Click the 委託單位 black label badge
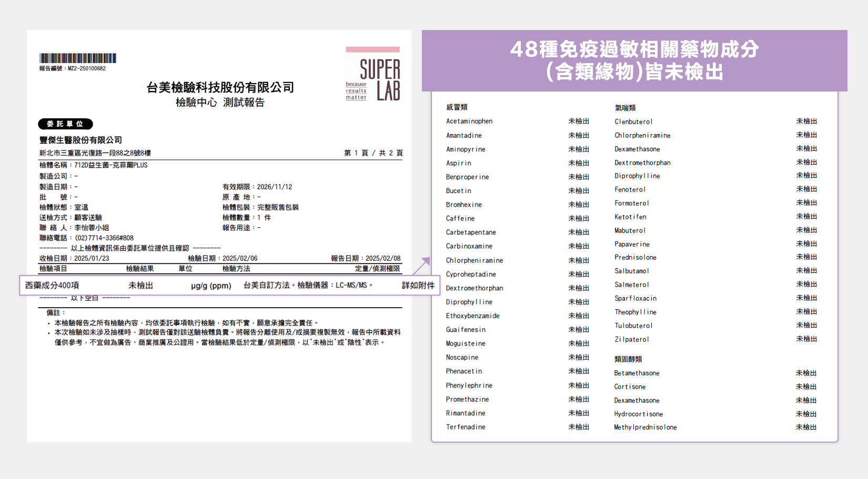The height and width of the screenshot is (479, 868). [65, 124]
